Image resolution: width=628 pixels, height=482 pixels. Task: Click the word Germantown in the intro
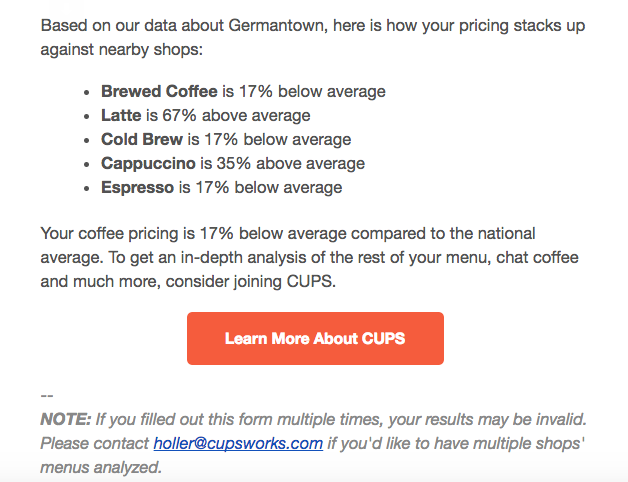tap(278, 26)
